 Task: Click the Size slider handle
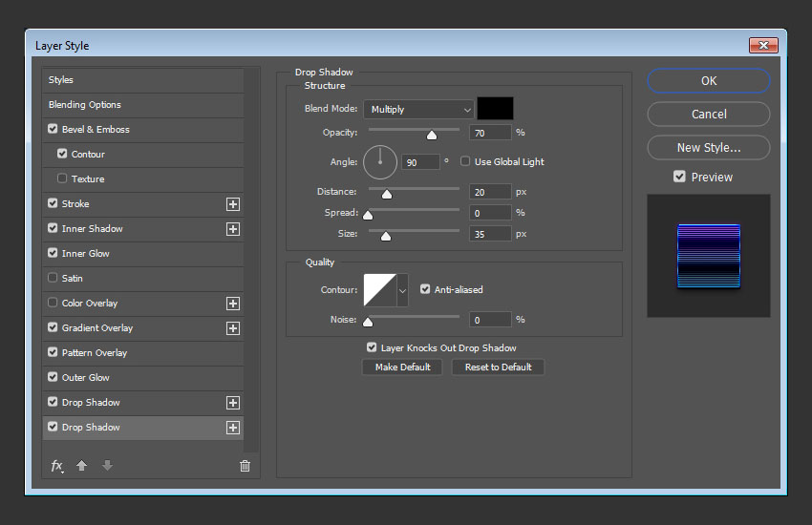click(x=386, y=237)
